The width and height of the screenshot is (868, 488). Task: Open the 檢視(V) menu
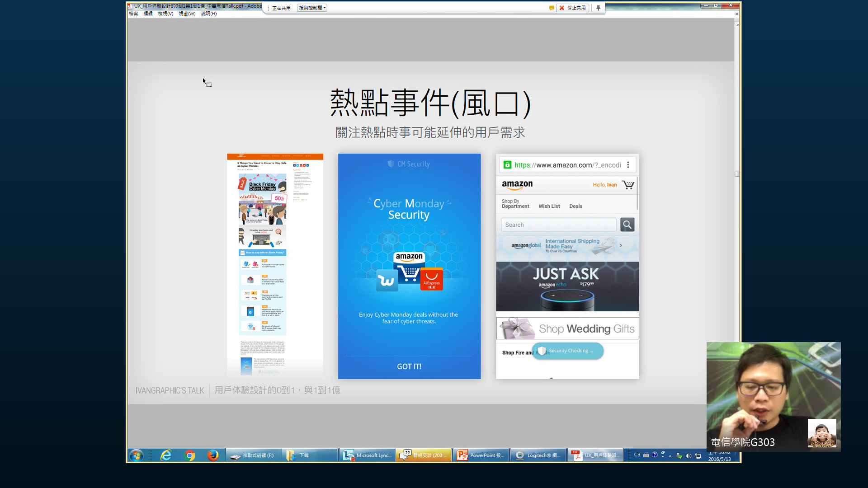165,14
